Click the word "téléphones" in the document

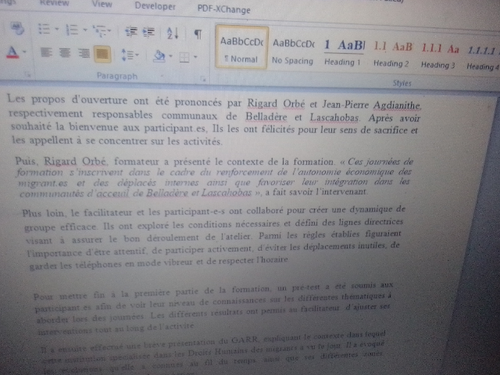(98, 265)
